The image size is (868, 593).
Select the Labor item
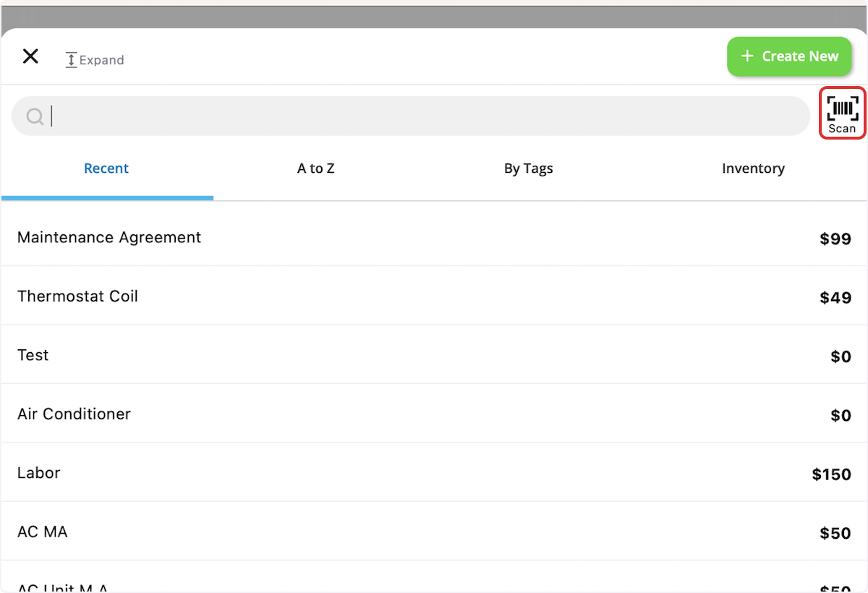tap(434, 473)
